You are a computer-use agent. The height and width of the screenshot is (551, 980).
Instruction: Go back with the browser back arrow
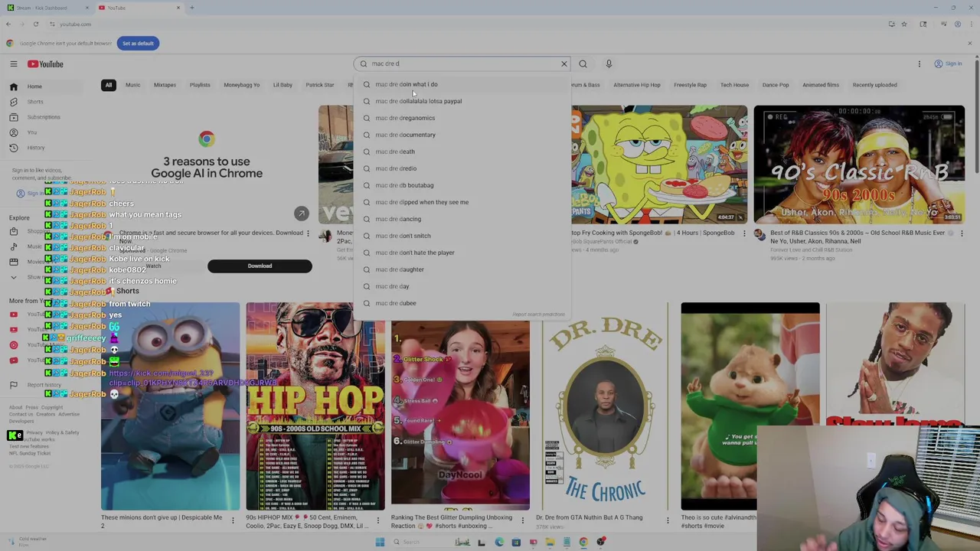pos(8,24)
